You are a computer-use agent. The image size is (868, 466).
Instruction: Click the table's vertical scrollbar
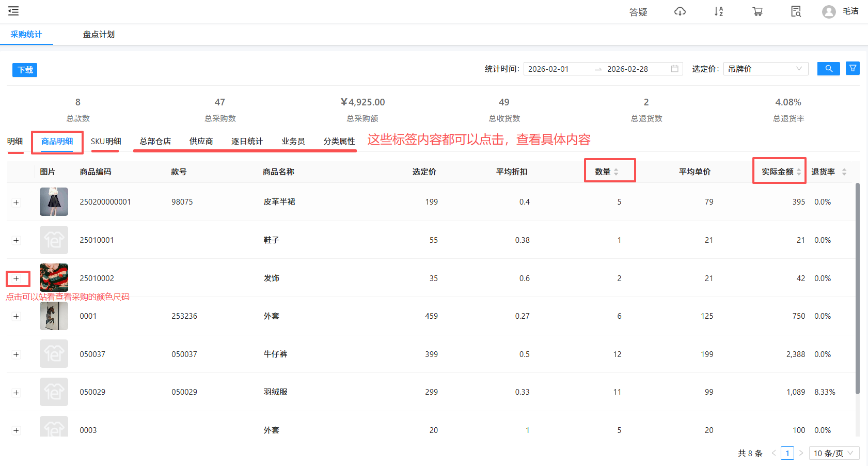point(857,289)
